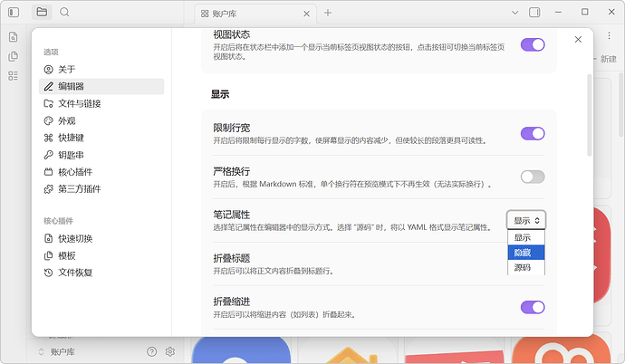Disable the 限制行宽 toggle
Image resolution: width=625 pixels, height=364 pixels.
[533, 134]
